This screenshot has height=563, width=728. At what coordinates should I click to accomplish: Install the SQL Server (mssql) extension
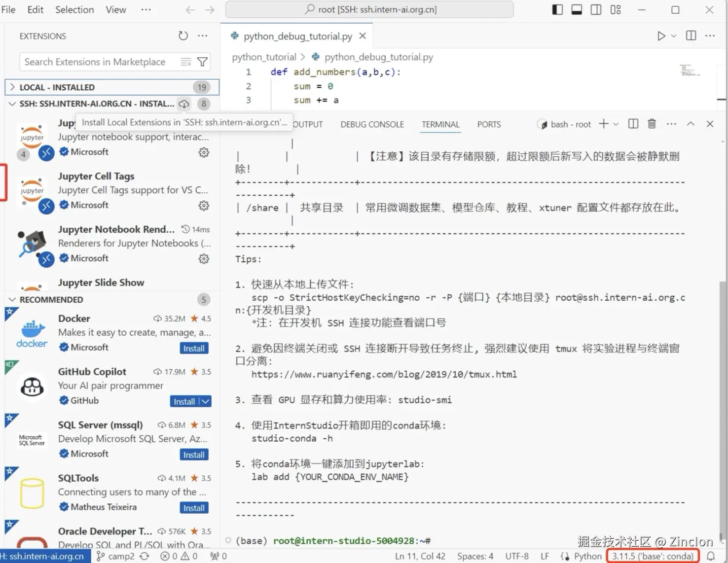click(194, 455)
